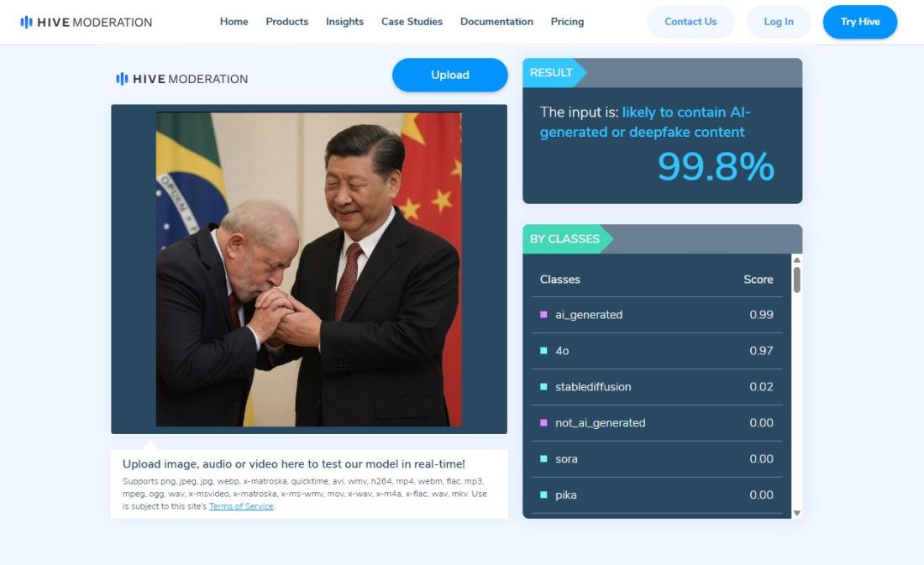Click the Upload button

click(x=450, y=75)
